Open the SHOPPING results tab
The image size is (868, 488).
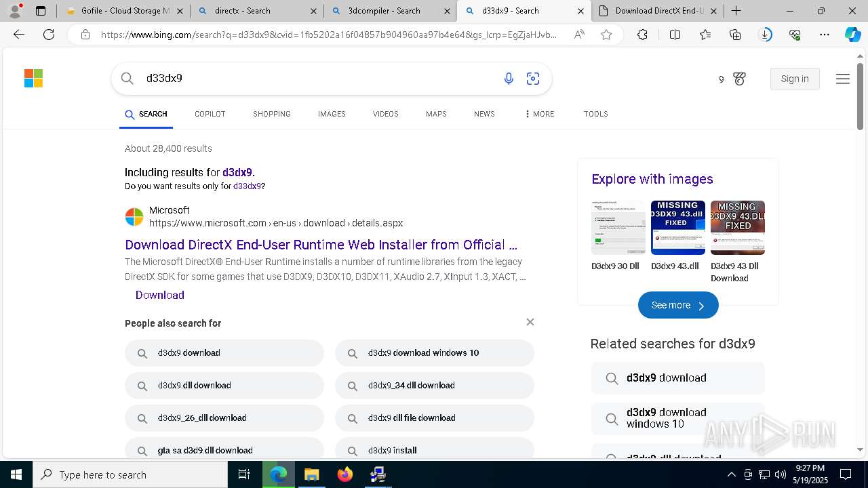[x=271, y=114]
